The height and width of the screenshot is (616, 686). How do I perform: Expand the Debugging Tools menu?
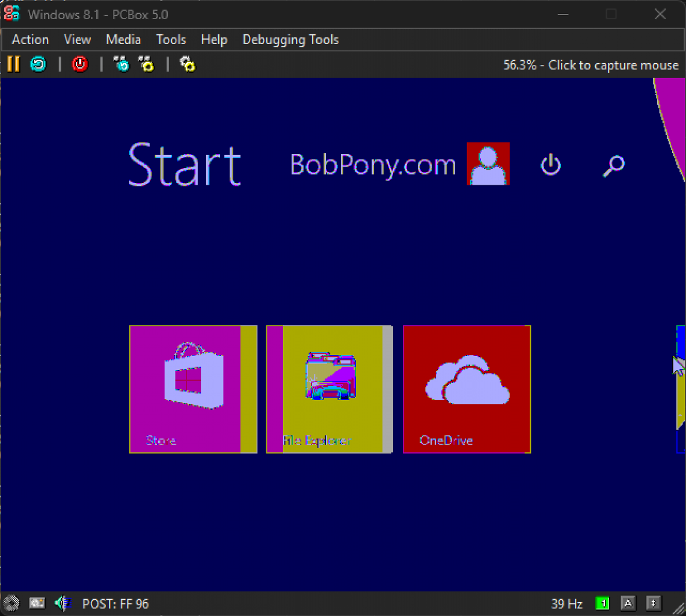coord(290,40)
